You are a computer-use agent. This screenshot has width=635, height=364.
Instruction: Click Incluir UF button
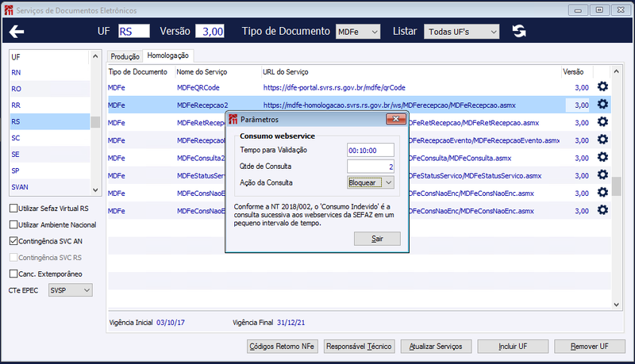(x=513, y=347)
